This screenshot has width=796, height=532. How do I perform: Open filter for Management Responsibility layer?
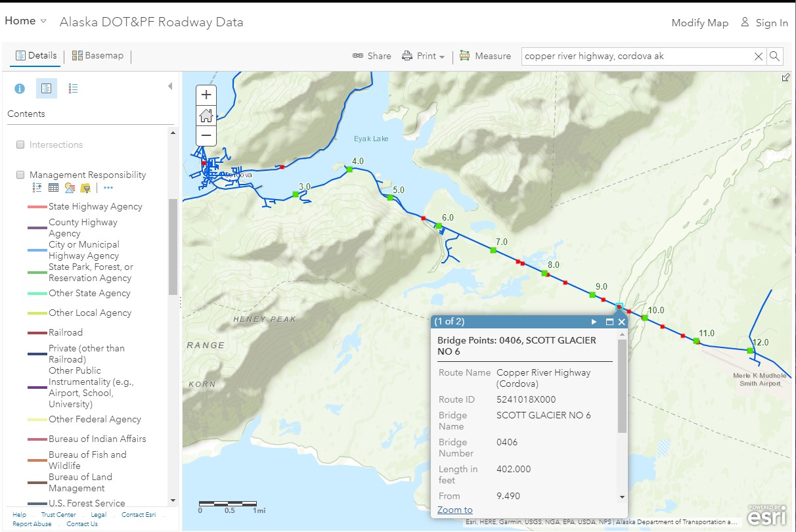tap(85, 188)
